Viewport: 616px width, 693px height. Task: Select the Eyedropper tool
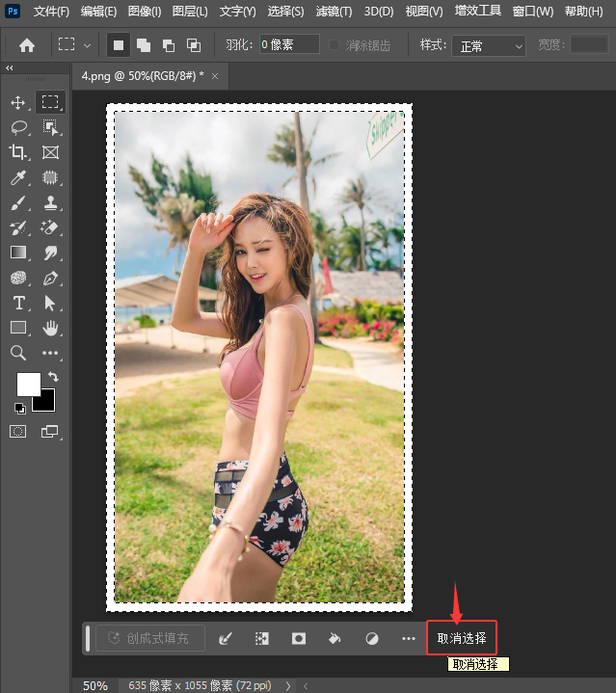pos(18,177)
